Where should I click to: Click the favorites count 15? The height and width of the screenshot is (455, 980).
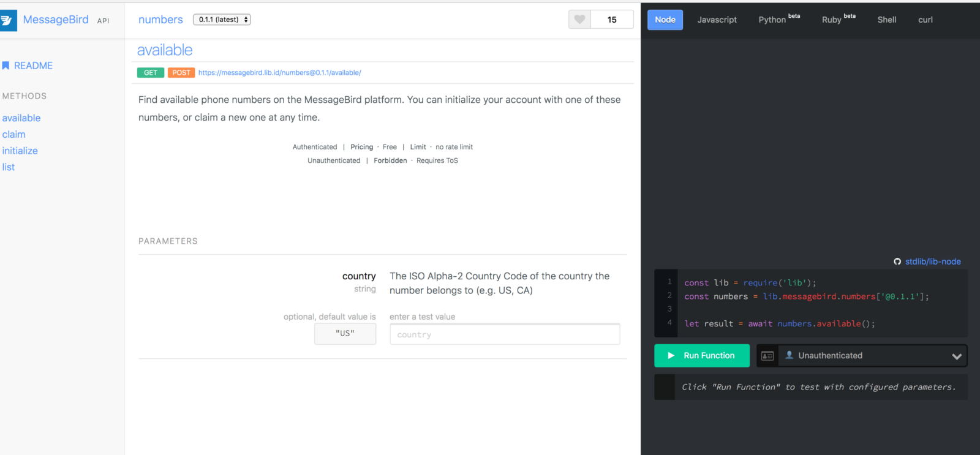click(x=612, y=20)
